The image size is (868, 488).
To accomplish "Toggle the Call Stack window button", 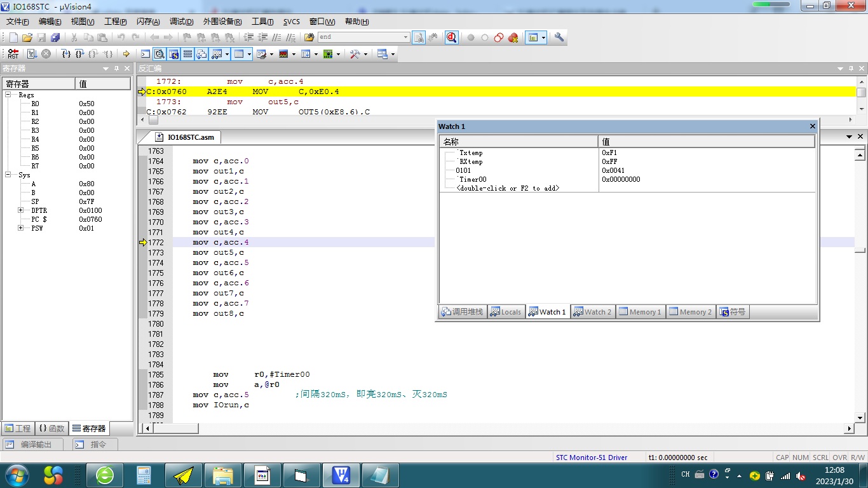I will tap(201, 54).
